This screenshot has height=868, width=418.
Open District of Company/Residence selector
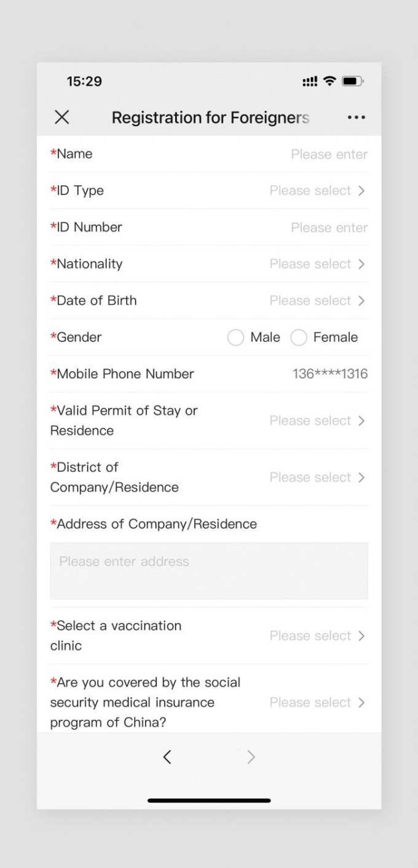coord(317,477)
